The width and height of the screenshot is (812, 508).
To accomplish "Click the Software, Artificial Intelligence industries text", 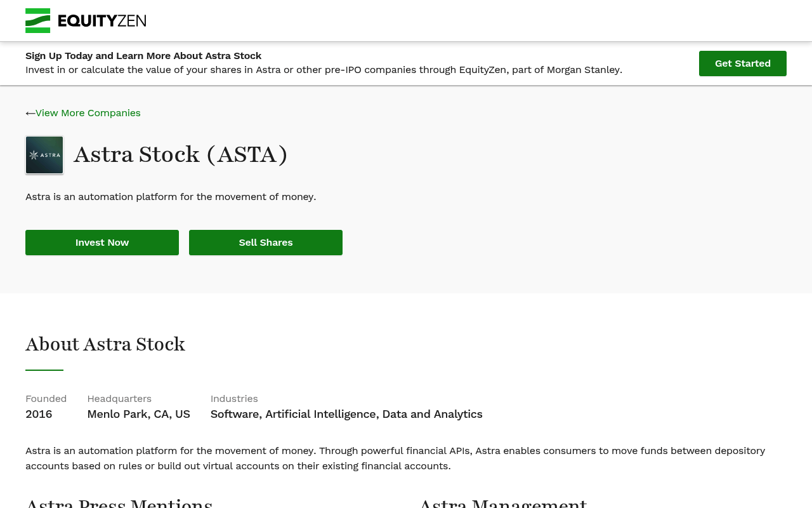I will coord(346,414).
